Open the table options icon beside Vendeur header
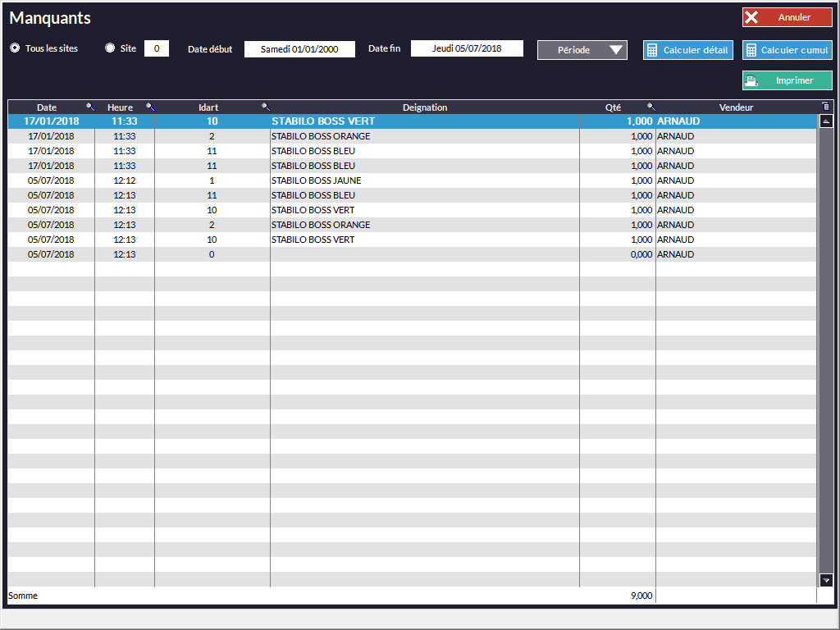Screen dimensions: 840x630 click(x=825, y=107)
